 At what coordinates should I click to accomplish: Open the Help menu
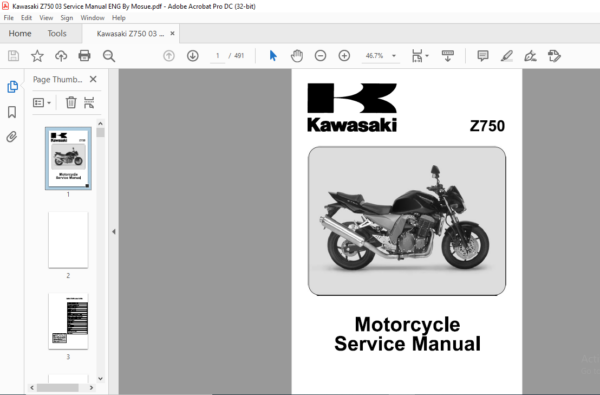(x=119, y=18)
